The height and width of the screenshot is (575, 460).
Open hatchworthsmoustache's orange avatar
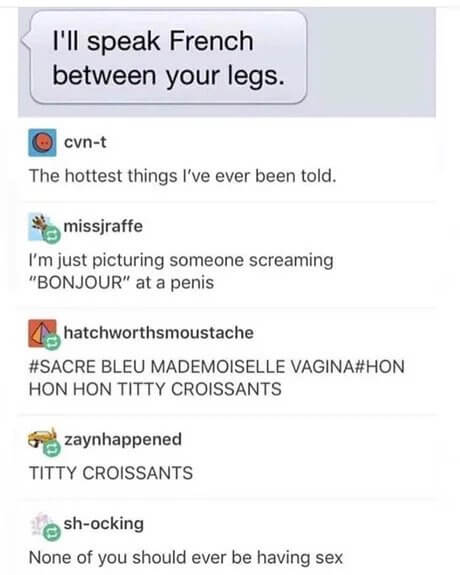42,333
